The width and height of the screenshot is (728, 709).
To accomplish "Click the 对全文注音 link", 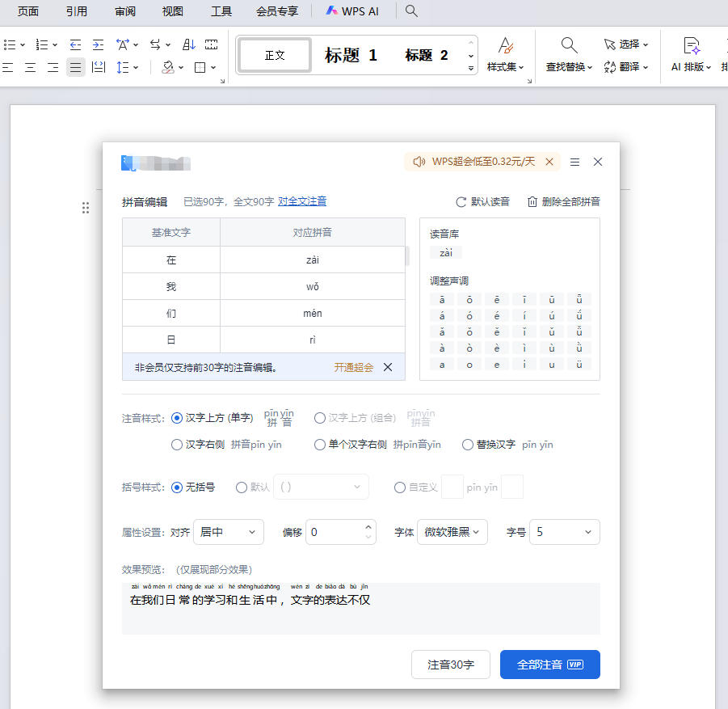I will pyautogui.click(x=302, y=201).
